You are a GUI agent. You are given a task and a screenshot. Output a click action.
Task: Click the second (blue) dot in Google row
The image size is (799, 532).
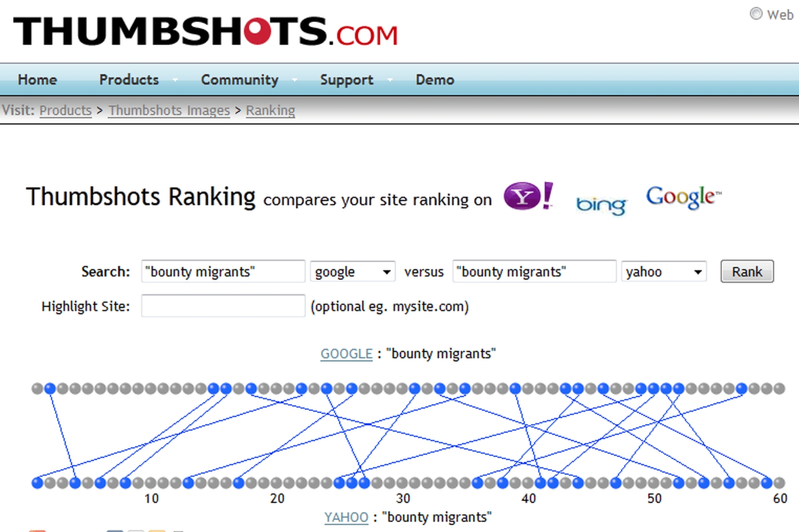[x=50, y=389]
